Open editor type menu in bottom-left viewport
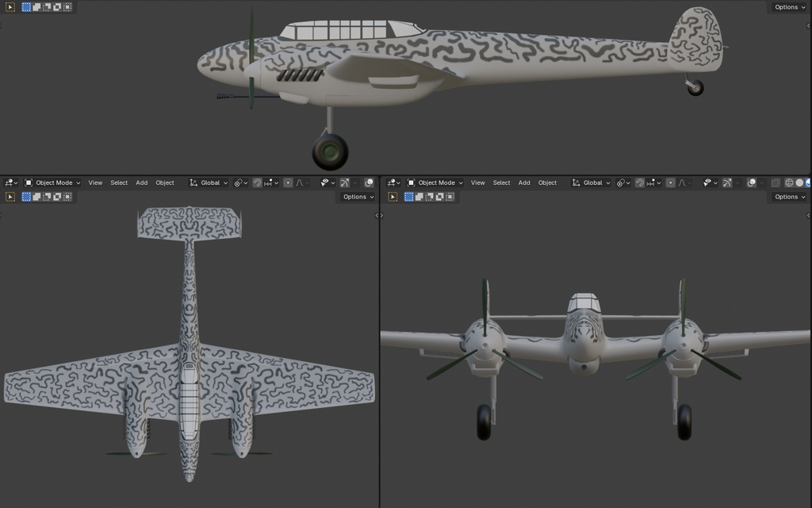812x508 pixels. tap(11, 183)
